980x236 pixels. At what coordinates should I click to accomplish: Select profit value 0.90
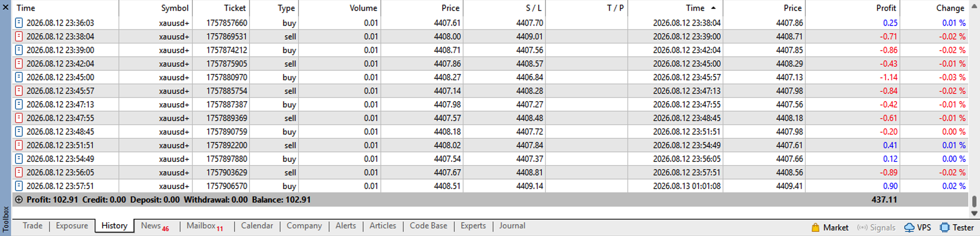[890, 186]
